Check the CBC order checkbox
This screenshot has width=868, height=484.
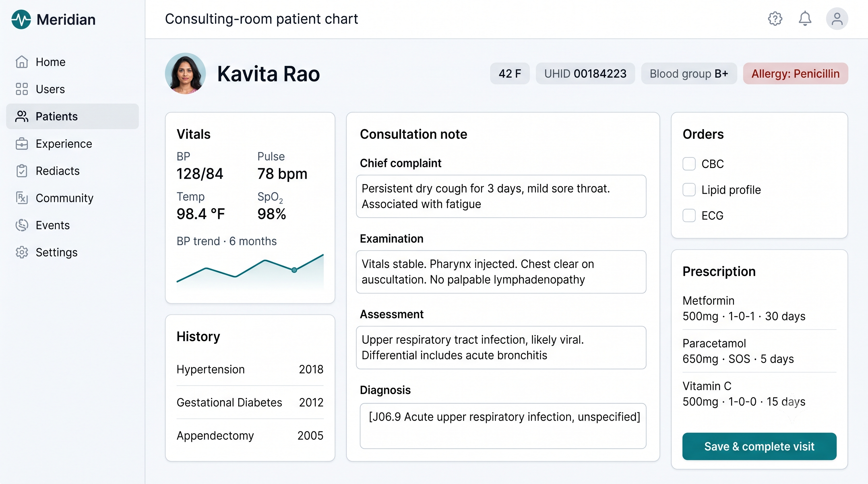(x=689, y=164)
